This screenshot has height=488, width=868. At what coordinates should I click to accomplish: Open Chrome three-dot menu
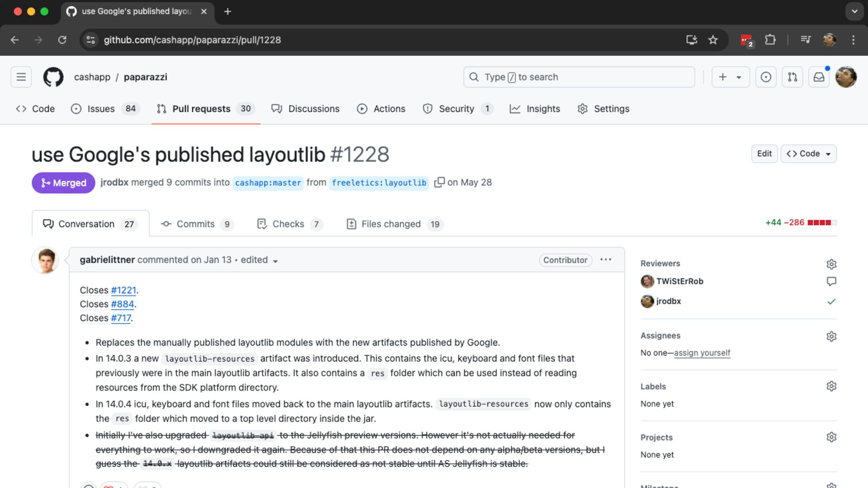point(853,40)
